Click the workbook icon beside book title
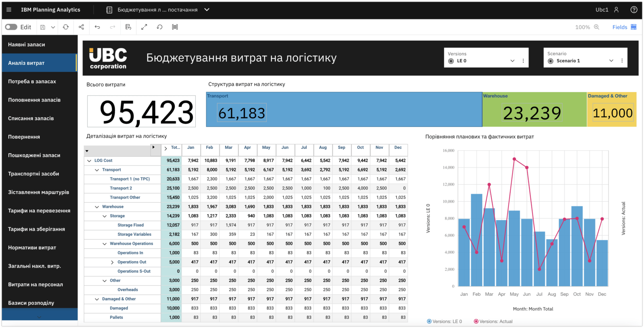The height and width of the screenshot is (328, 644). 109,10
